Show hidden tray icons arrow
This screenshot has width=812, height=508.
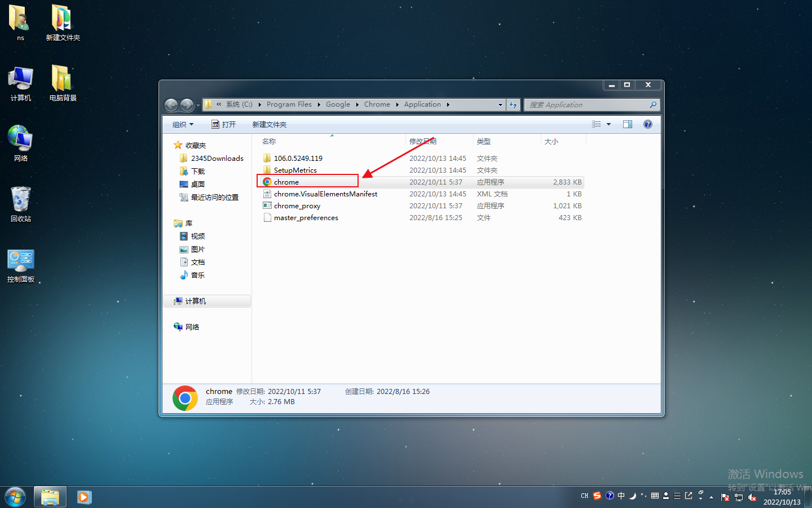point(712,497)
